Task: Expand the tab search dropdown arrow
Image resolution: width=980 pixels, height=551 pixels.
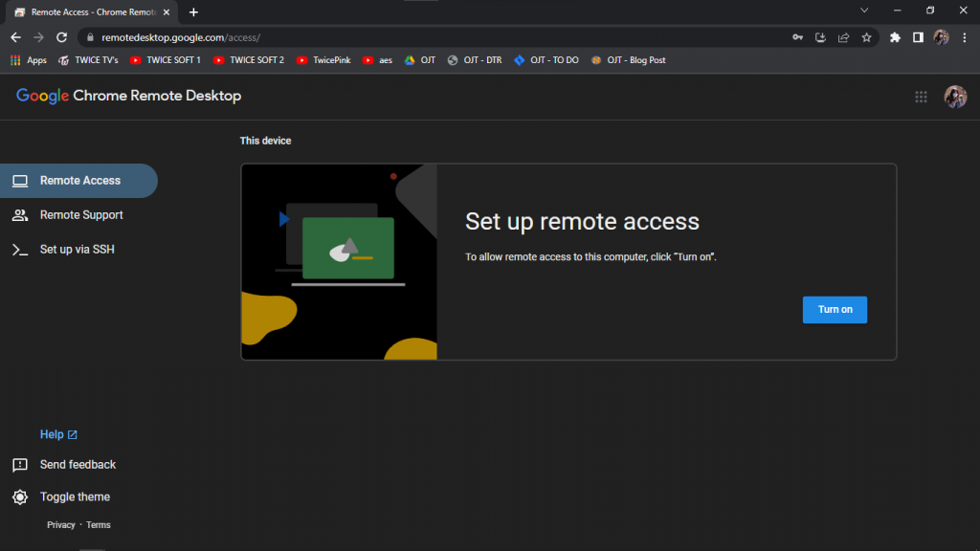Action: pos(864,11)
